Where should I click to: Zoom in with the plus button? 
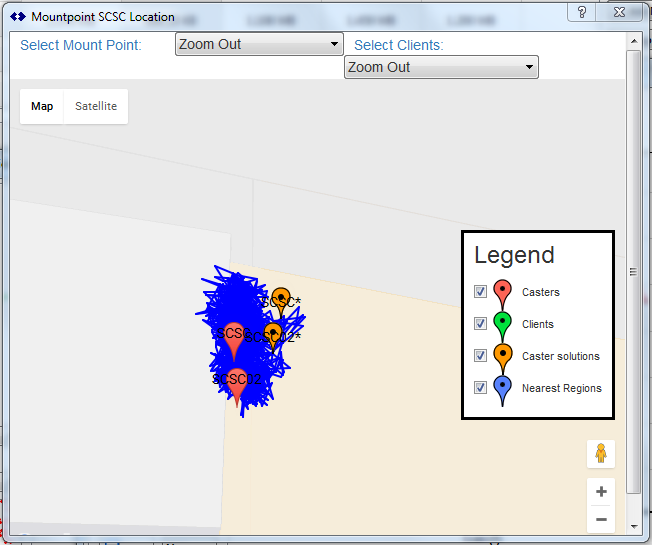pos(601,492)
